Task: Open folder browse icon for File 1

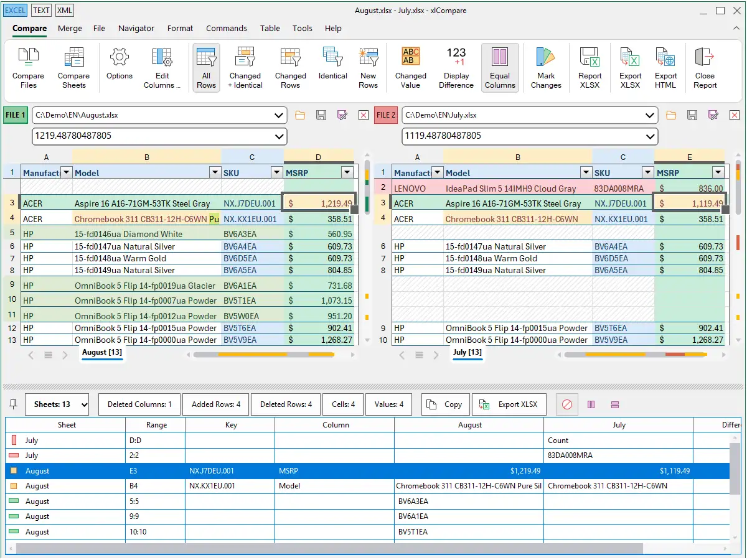Action: [300, 115]
